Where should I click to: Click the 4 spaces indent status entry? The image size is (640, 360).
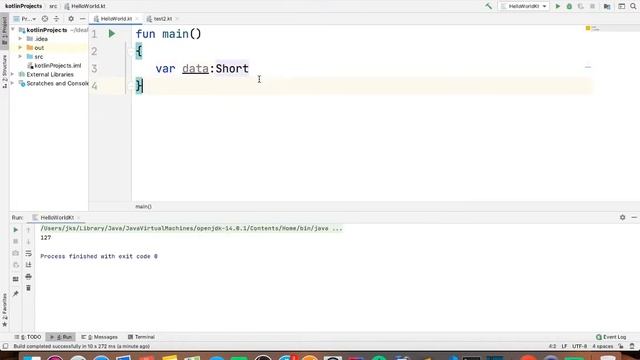click(602, 346)
